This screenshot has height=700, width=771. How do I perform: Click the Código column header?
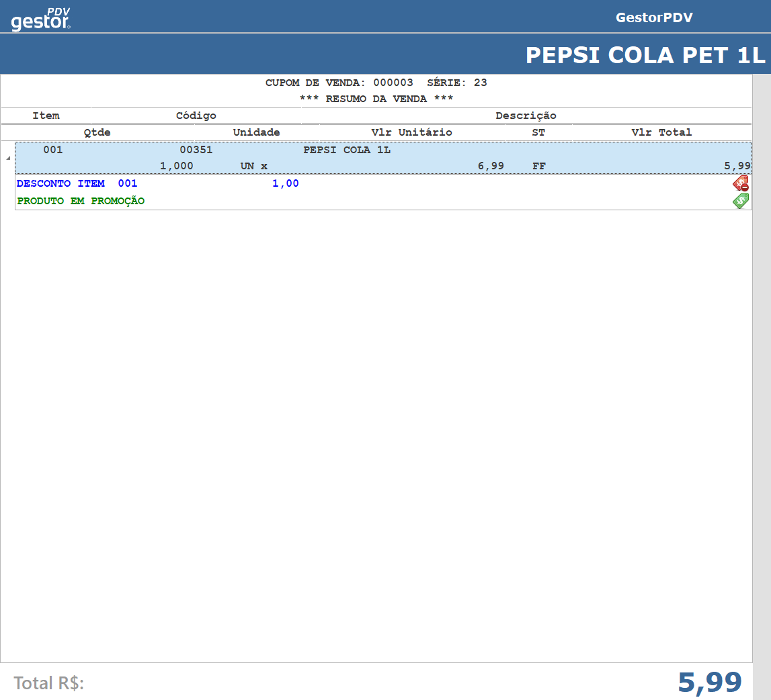tap(196, 116)
